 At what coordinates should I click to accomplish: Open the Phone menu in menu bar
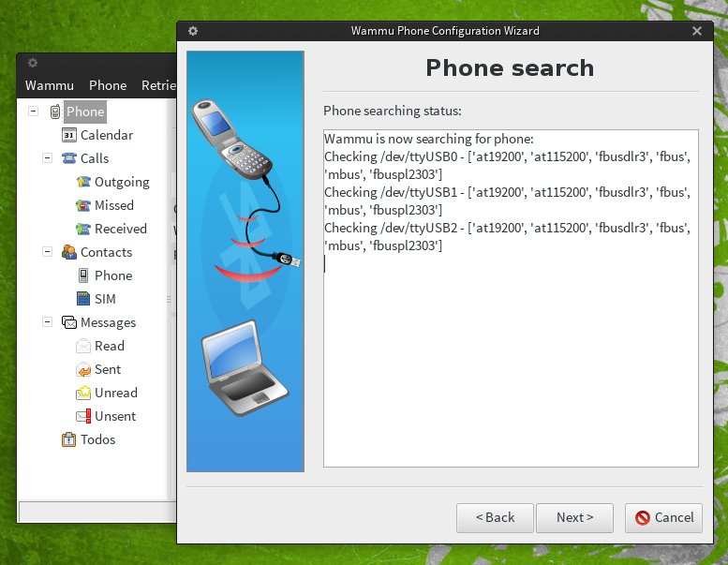(108, 85)
